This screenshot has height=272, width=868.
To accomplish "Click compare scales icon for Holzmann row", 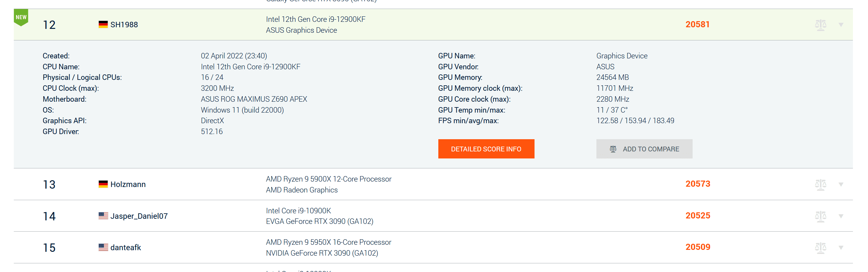I will (x=820, y=184).
